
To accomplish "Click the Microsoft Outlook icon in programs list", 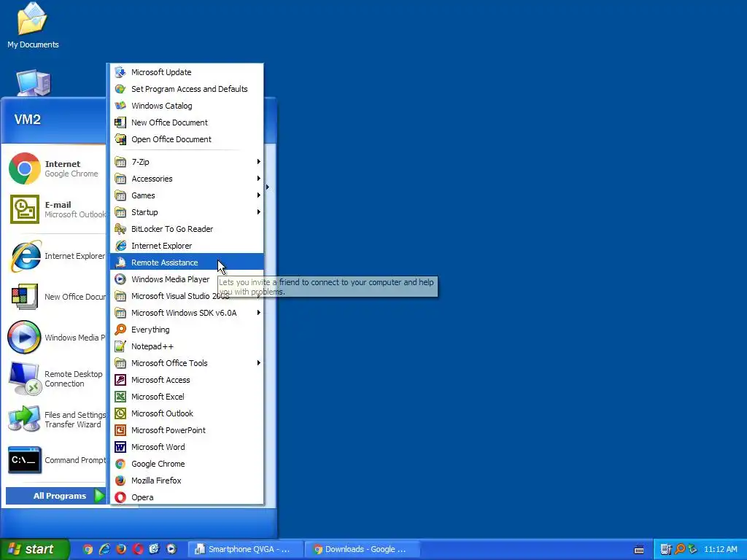I will click(120, 413).
